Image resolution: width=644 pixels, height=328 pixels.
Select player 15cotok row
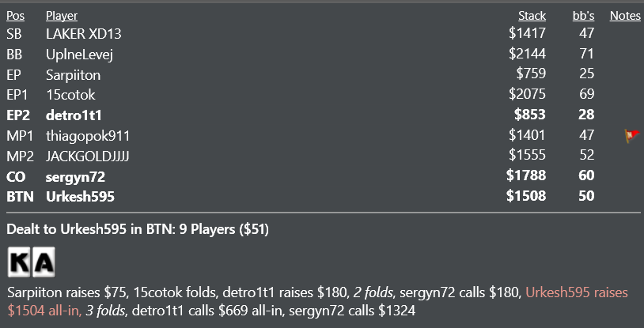[x=324, y=95]
